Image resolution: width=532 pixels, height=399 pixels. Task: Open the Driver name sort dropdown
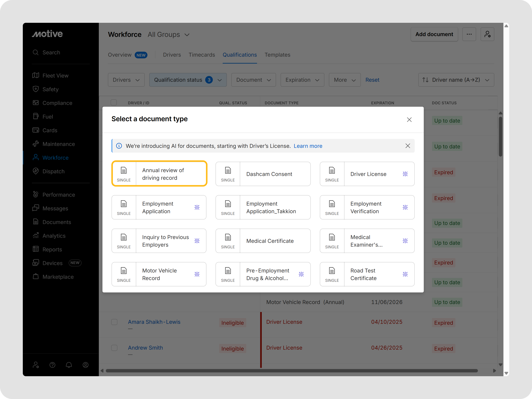pos(456,80)
